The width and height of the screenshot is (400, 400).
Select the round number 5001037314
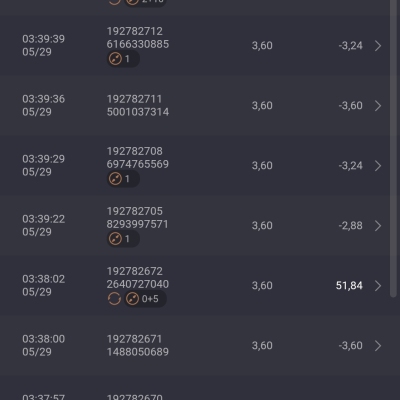click(138, 112)
